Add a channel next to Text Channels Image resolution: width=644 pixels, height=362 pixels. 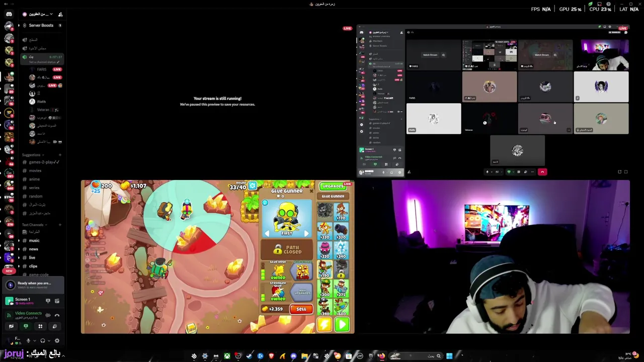tap(60, 225)
